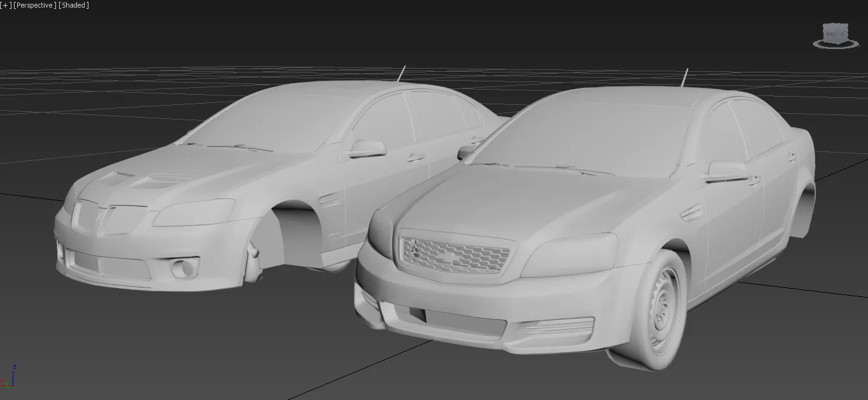This screenshot has width=868, height=400.
Task: Select the right car's lower bumper fog vent
Action: [557, 328]
